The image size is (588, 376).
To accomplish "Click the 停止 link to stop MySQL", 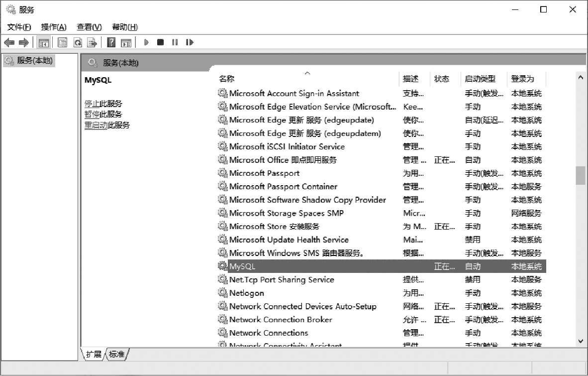I will pos(92,104).
